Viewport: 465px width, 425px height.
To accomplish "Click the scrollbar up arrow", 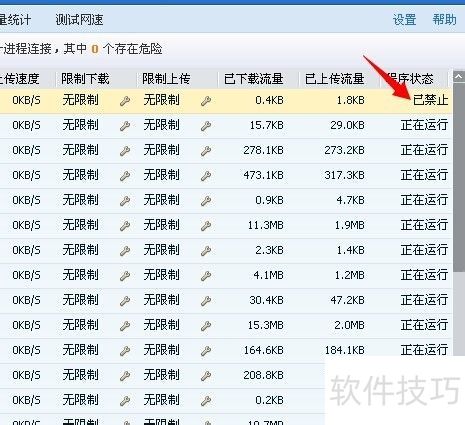I will coord(459,77).
